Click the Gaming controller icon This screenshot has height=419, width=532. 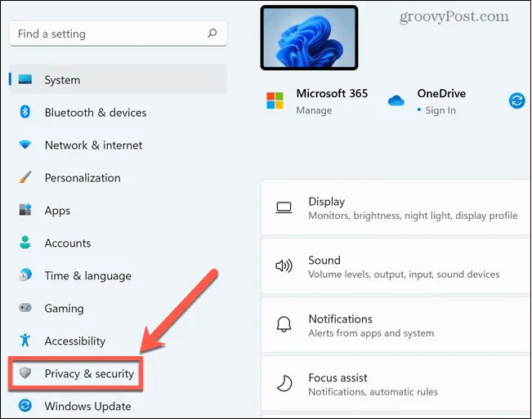(x=25, y=307)
